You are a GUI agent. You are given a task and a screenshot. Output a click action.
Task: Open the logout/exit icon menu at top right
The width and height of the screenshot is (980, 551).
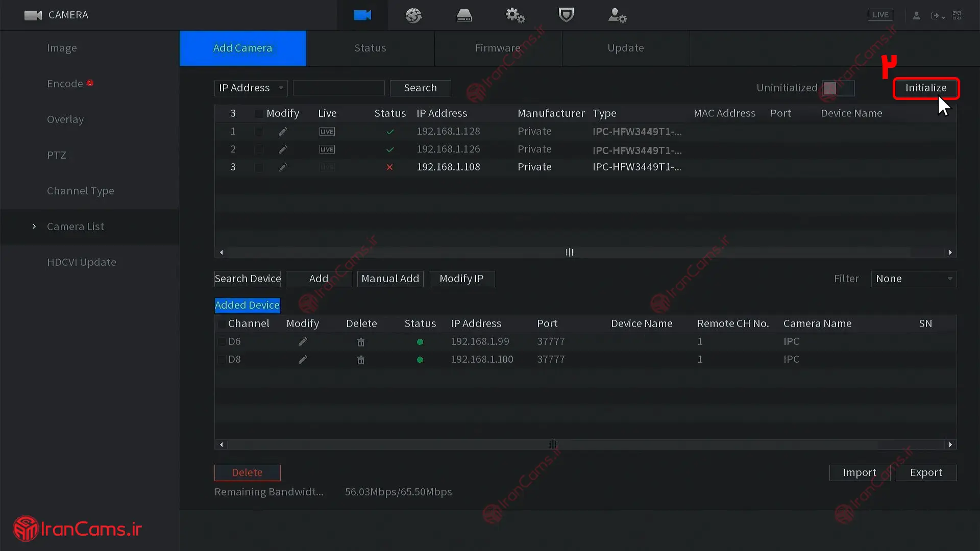click(x=938, y=16)
